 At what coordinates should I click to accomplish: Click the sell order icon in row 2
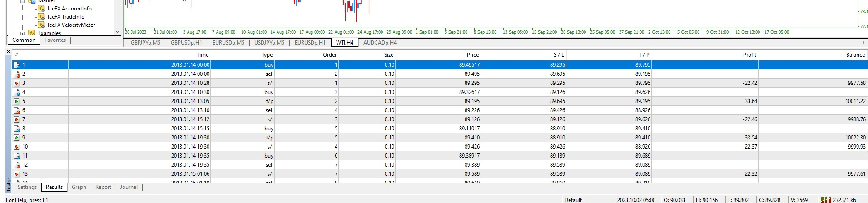click(16, 74)
